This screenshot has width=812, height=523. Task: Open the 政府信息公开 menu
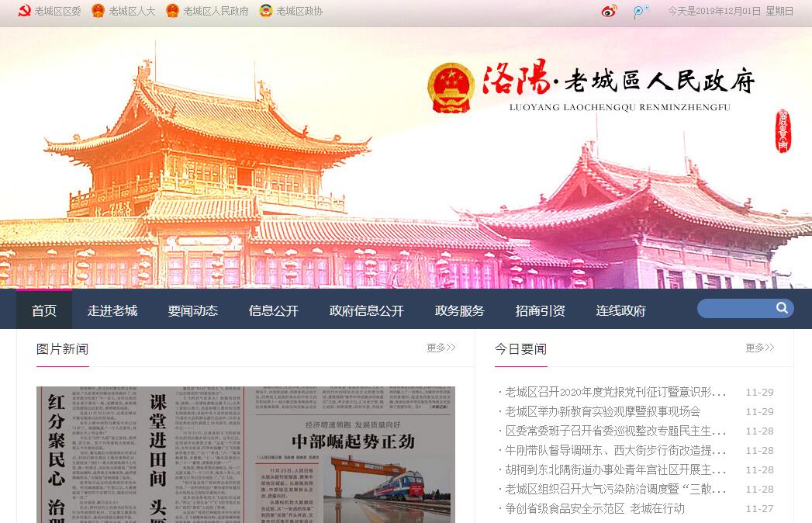click(367, 310)
